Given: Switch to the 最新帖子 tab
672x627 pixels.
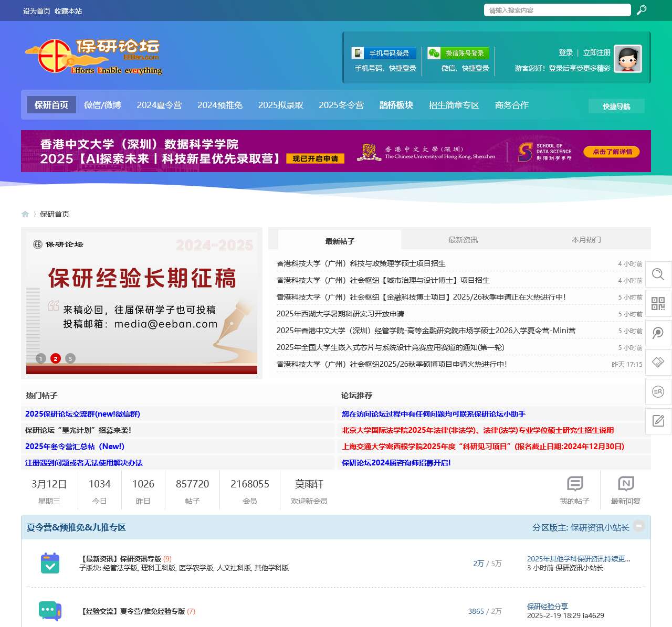Looking at the screenshot, I should pyautogui.click(x=340, y=241).
